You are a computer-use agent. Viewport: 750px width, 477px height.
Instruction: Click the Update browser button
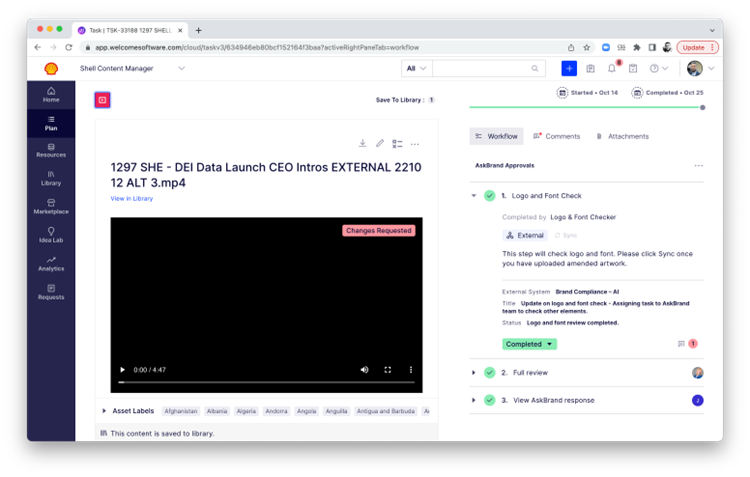[x=697, y=47]
